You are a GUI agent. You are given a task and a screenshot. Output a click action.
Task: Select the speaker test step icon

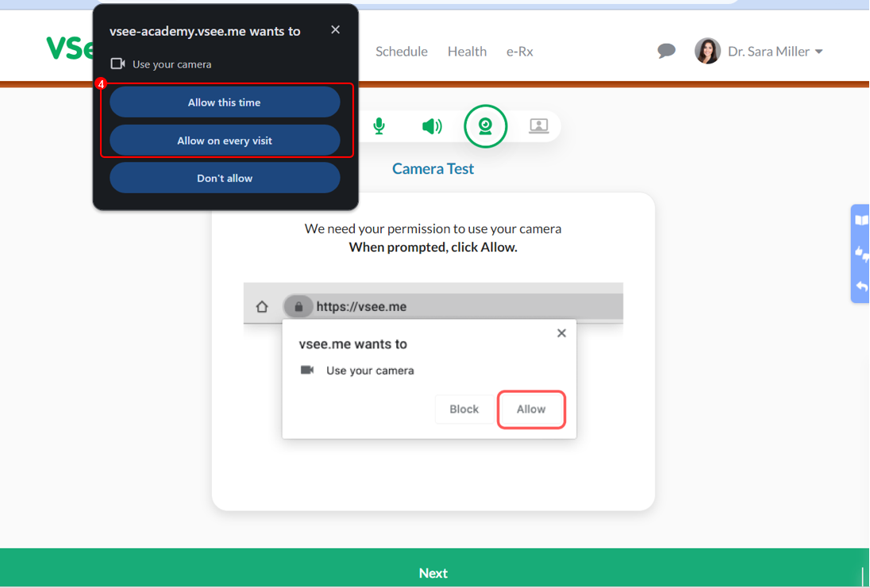[x=432, y=126]
